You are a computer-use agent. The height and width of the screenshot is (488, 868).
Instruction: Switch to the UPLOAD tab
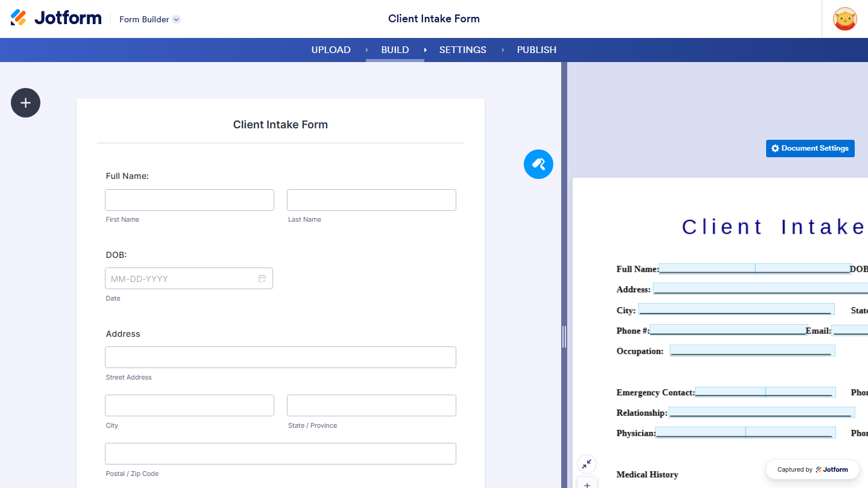[x=331, y=50]
